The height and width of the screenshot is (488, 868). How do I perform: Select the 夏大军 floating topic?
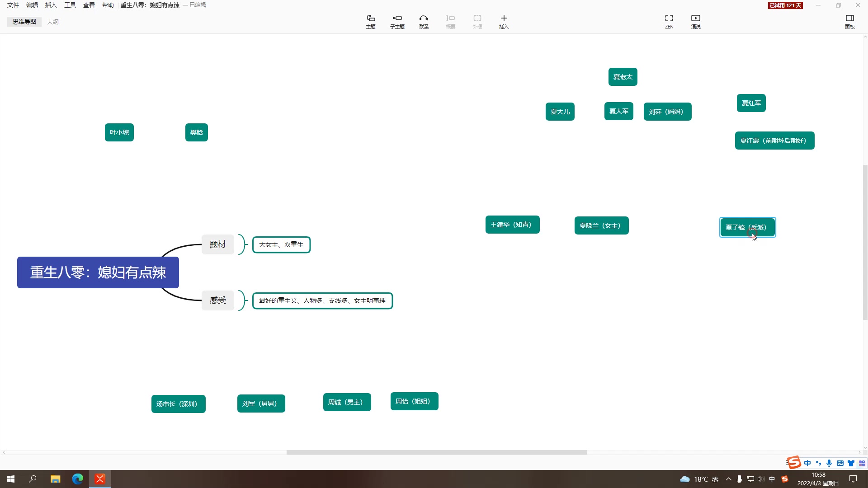619,111
